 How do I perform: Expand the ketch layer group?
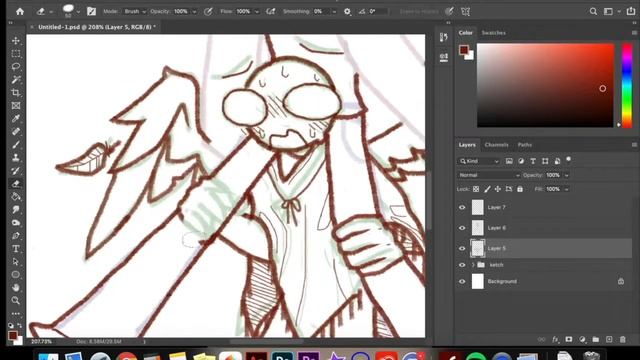coord(473,265)
